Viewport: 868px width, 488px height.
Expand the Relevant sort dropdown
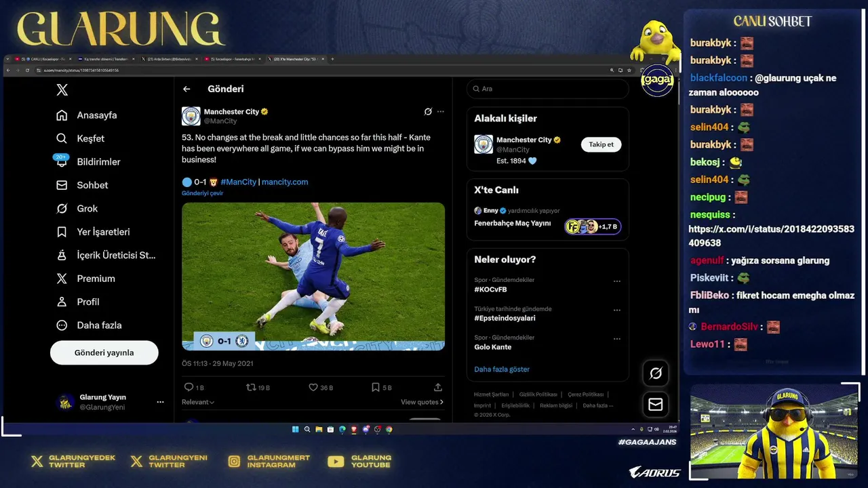coord(198,403)
